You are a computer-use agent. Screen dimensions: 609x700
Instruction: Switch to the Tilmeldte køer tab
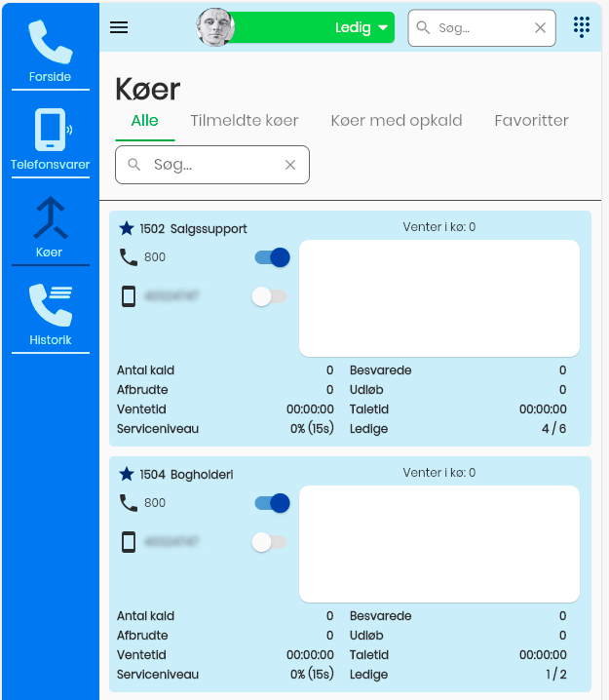click(245, 121)
